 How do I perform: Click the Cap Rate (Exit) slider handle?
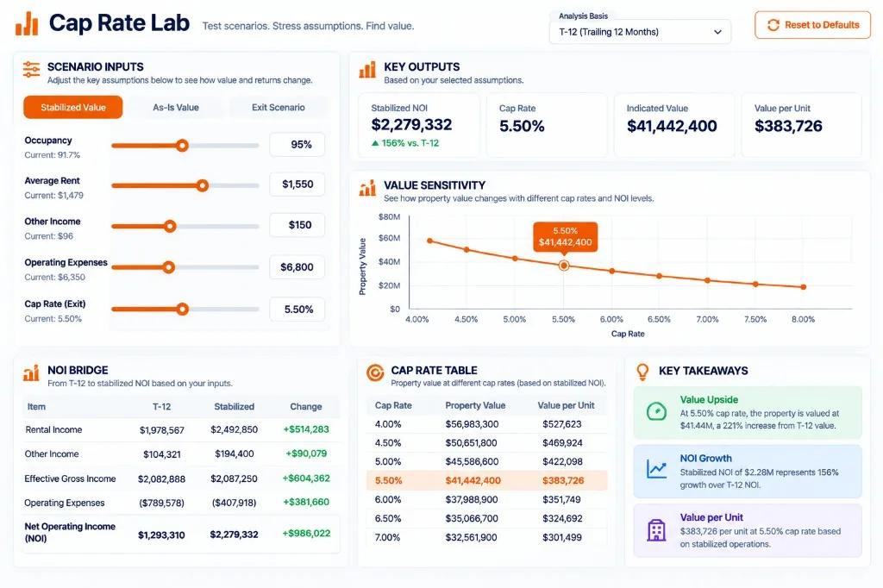tap(182, 310)
